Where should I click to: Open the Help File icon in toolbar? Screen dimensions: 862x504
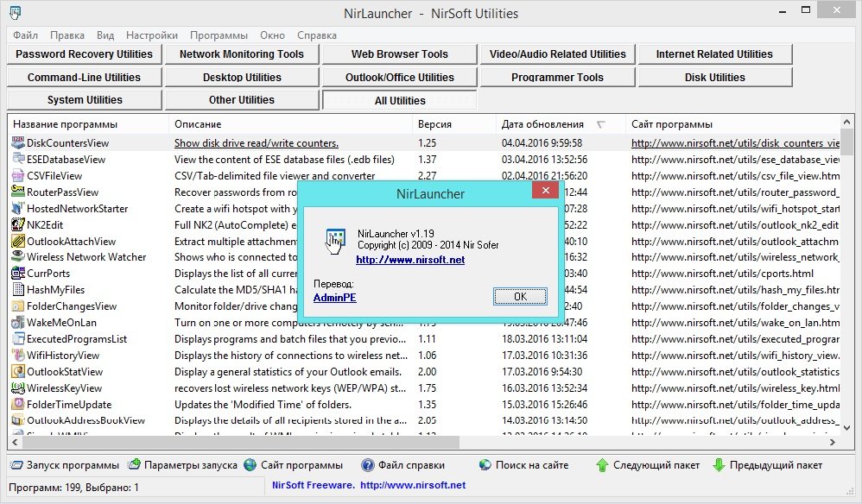[368, 465]
